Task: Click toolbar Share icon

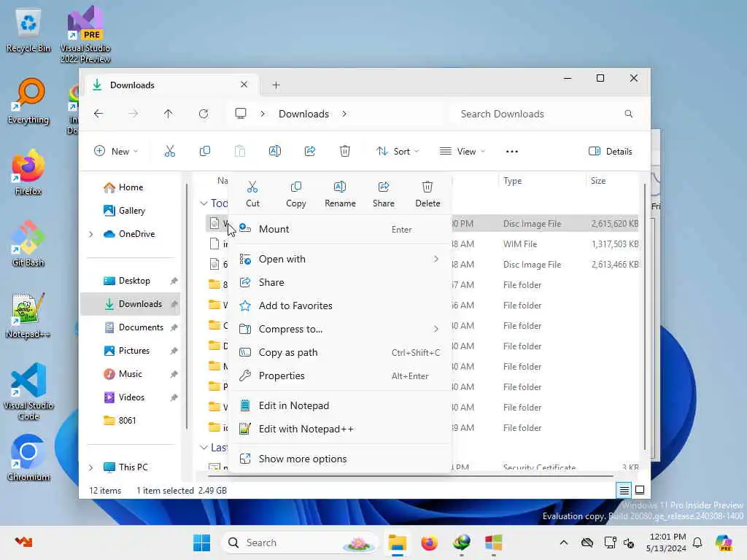Action: [309, 152]
